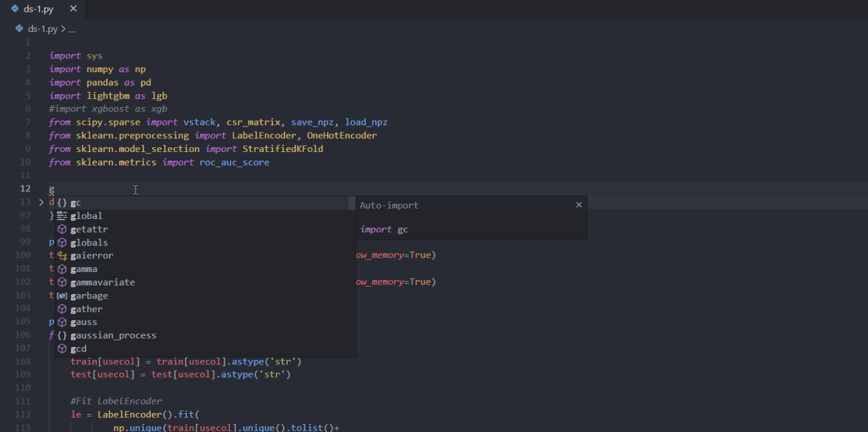
Task: Click the module cube icon beside getattr
Action: [61, 228]
